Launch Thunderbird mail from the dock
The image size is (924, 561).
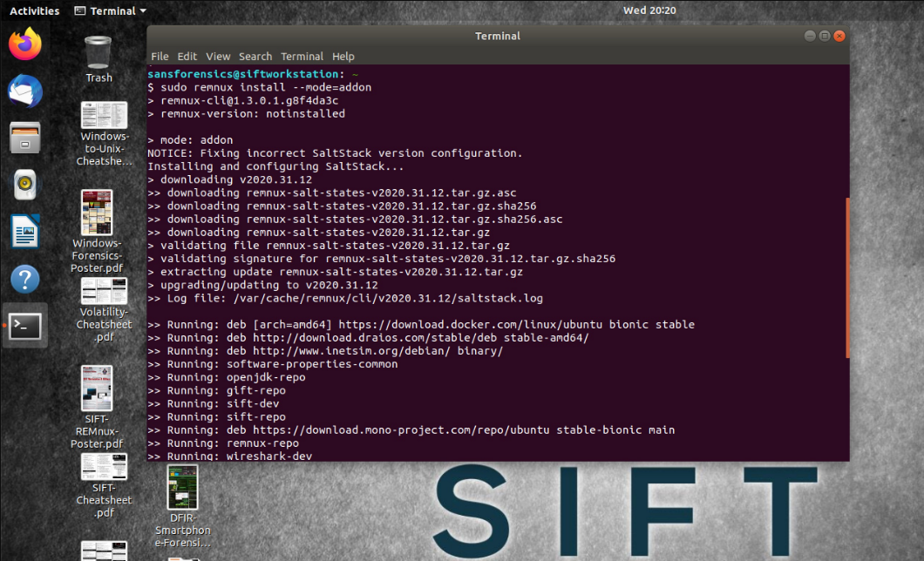[x=25, y=91]
